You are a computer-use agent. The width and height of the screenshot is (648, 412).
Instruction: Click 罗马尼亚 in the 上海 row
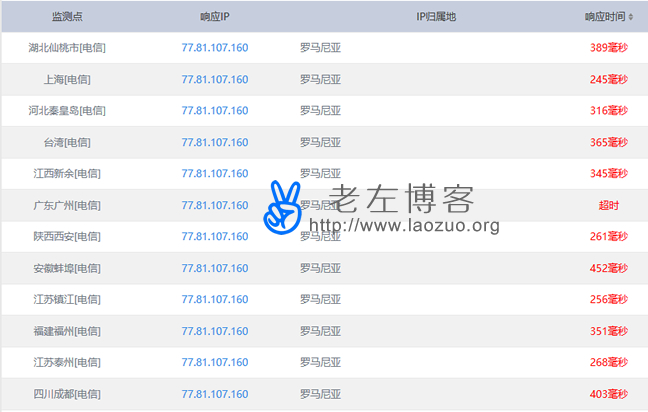coord(321,79)
